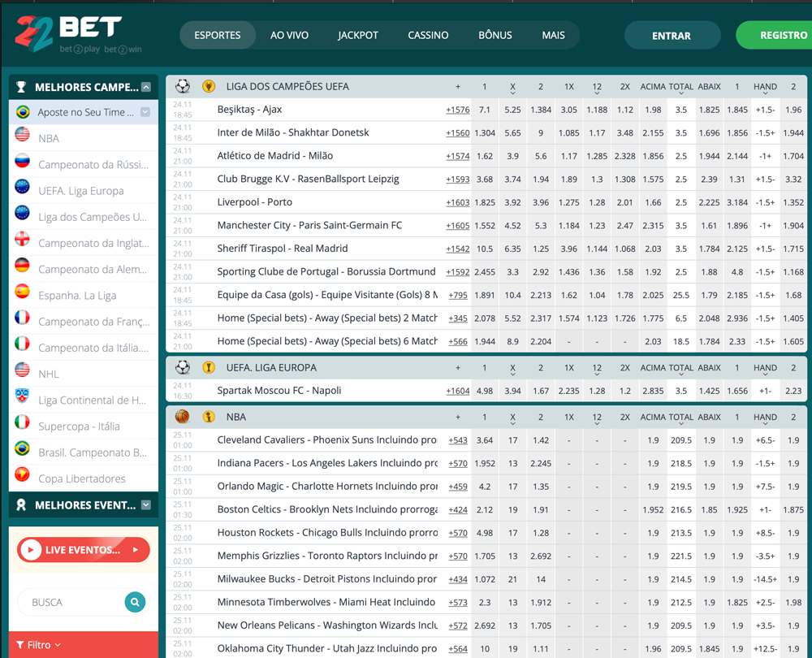
Task: Click the trophy icon in Melhores Campeonatos header
Action: point(21,87)
